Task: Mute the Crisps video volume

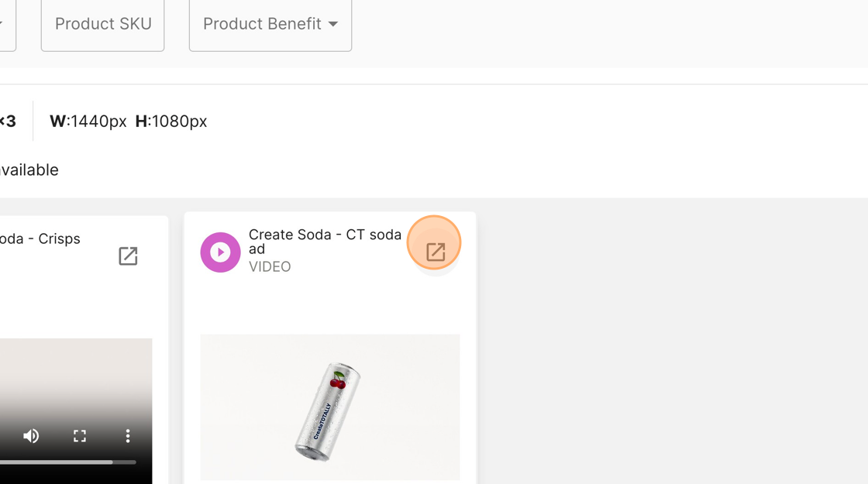Action: 31,436
